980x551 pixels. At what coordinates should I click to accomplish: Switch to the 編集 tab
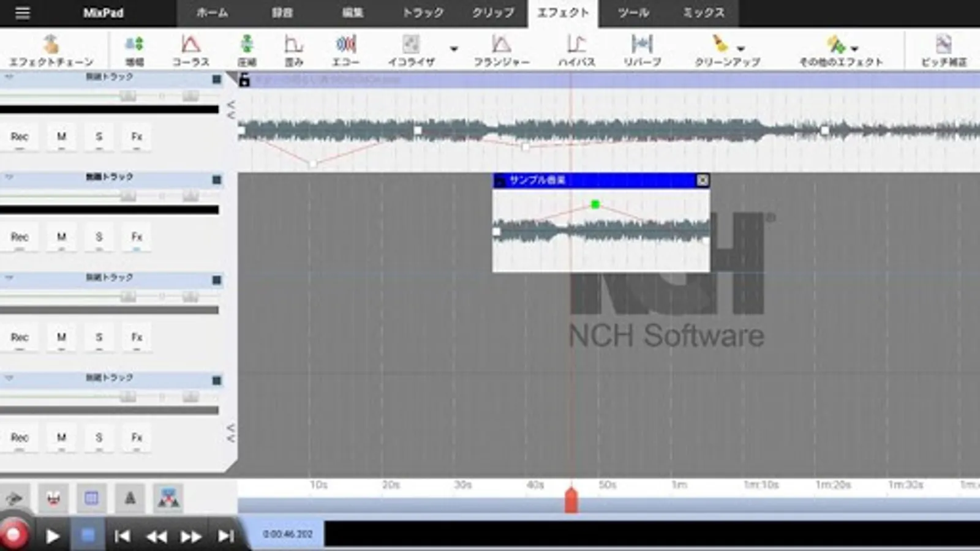tap(353, 13)
